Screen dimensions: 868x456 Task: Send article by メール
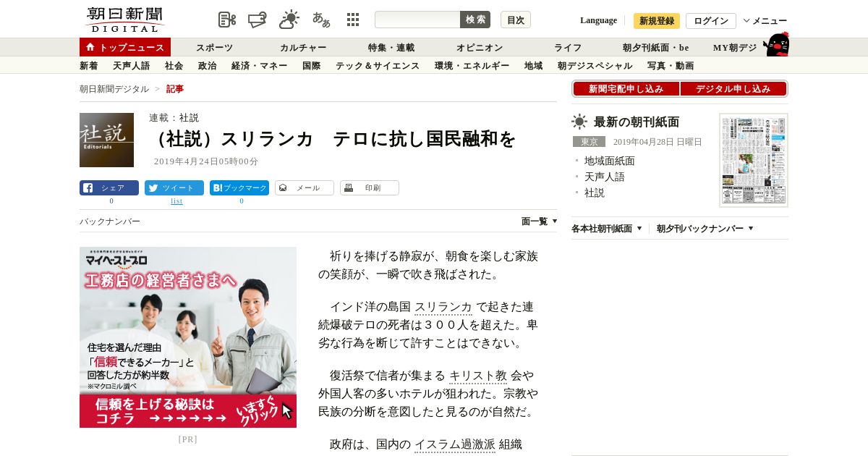click(x=305, y=188)
